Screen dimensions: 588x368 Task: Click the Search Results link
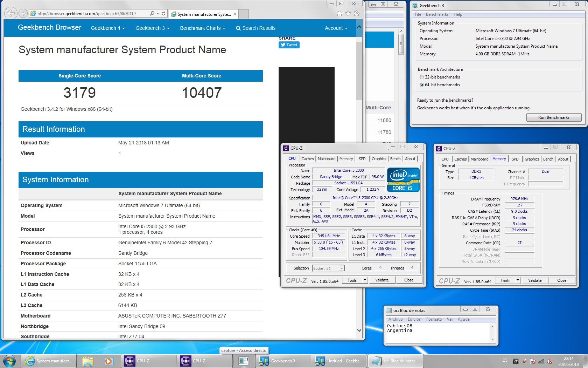255,28
